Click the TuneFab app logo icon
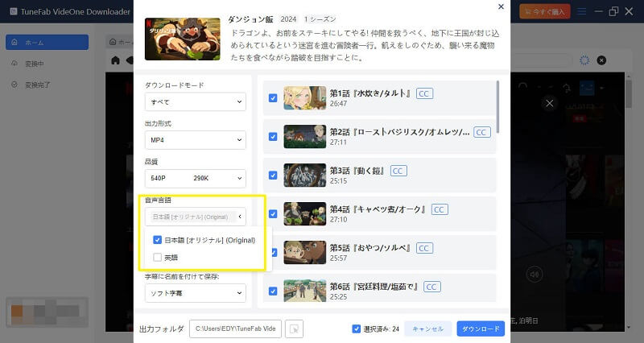This screenshot has width=644, height=343. pyautogui.click(x=14, y=11)
